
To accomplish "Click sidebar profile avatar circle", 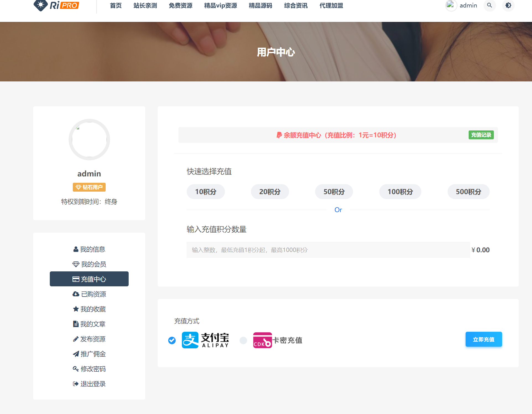I will pyautogui.click(x=89, y=140).
